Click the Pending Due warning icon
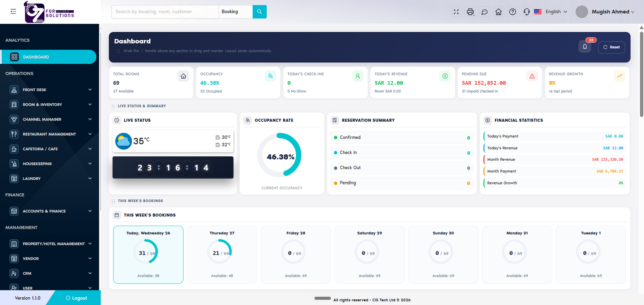 click(x=532, y=76)
